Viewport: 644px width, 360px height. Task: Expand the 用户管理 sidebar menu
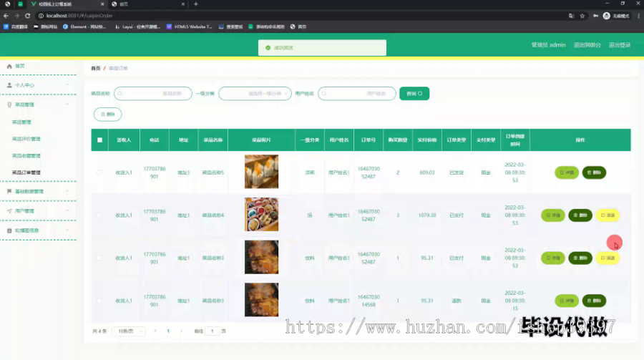coord(38,211)
